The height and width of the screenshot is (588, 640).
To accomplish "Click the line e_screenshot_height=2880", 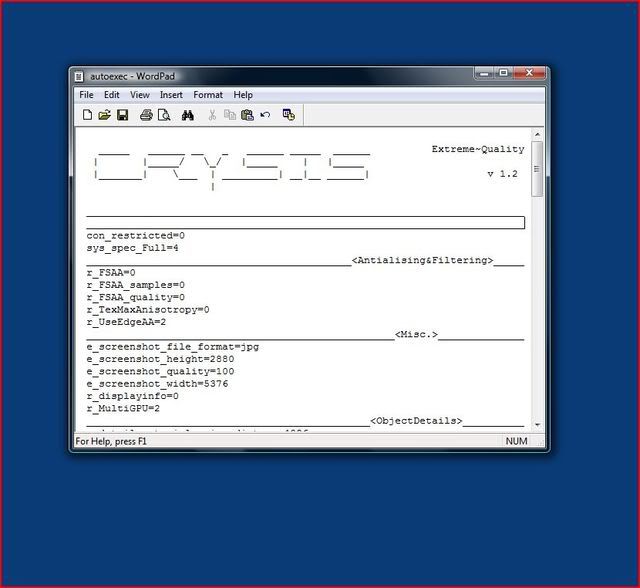I will coord(160,359).
